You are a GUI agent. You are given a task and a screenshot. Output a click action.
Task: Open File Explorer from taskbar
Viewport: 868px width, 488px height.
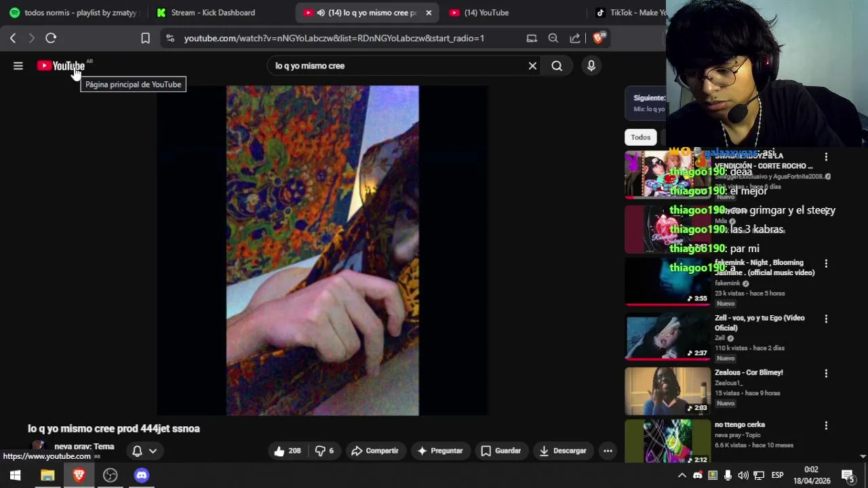coord(47,475)
